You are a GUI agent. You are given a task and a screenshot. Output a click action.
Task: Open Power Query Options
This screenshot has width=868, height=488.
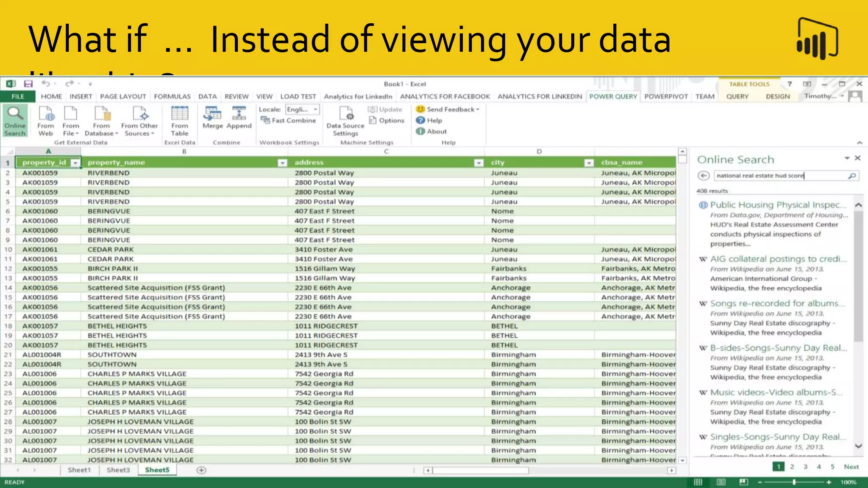[x=387, y=120]
